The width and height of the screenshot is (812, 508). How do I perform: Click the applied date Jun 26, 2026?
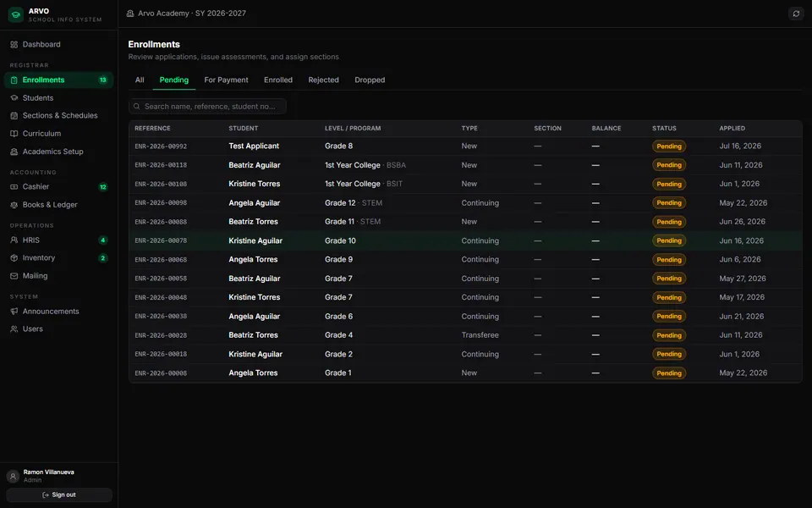[742, 222]
